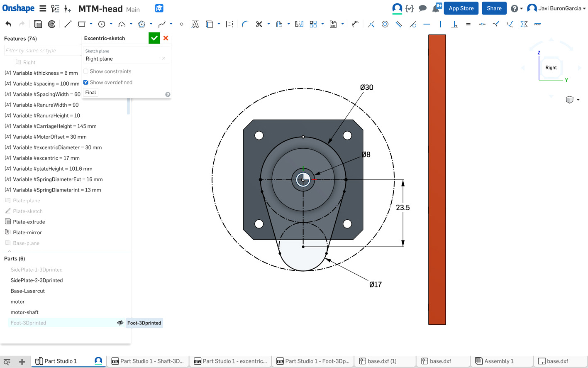Toggle visibility of Foot-3Dprinted part
Viewport: 588px width, 368px height.
pos(120,323)
